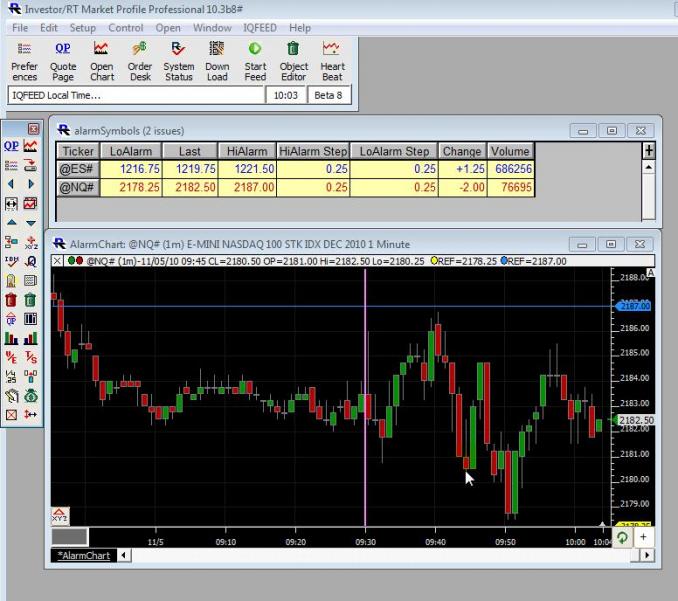Open Preferences from the main toolbar
Viewport: 678px width, 601px height.
pyautogui.click(x=24, y=61)
